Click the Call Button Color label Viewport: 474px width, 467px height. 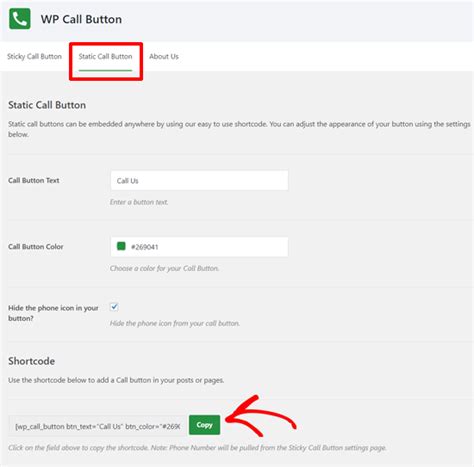pos(36,247)
